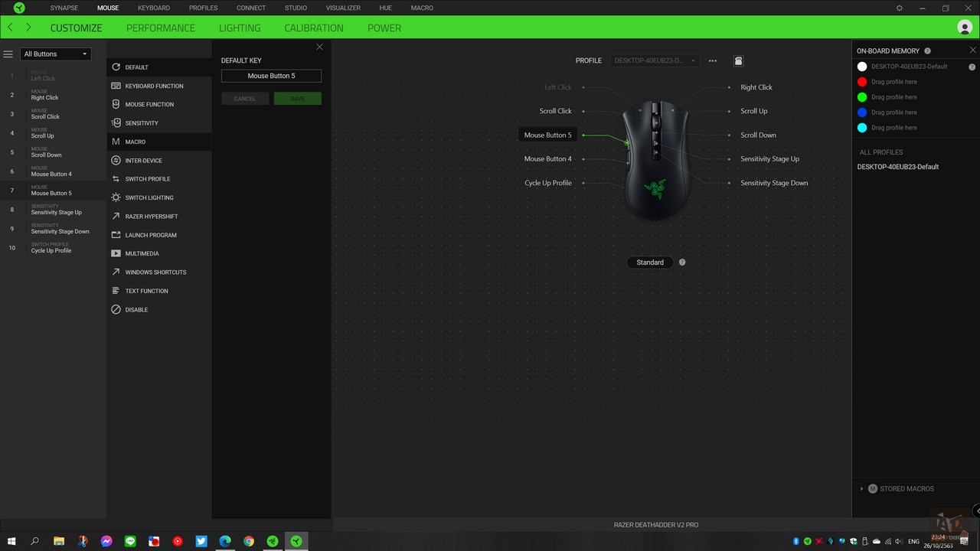Go back with the left arrow
Screen dimensions: 980x551
click(x=10, y=28)
